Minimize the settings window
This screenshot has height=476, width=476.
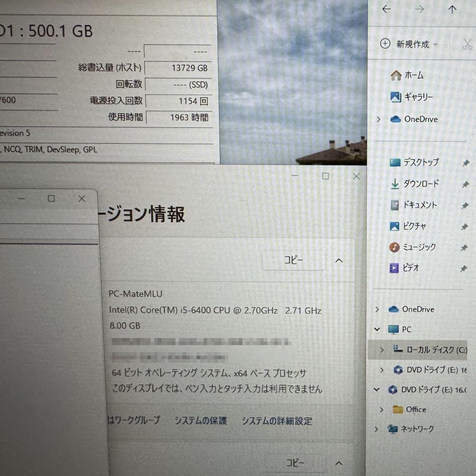[x=295, y=175]
